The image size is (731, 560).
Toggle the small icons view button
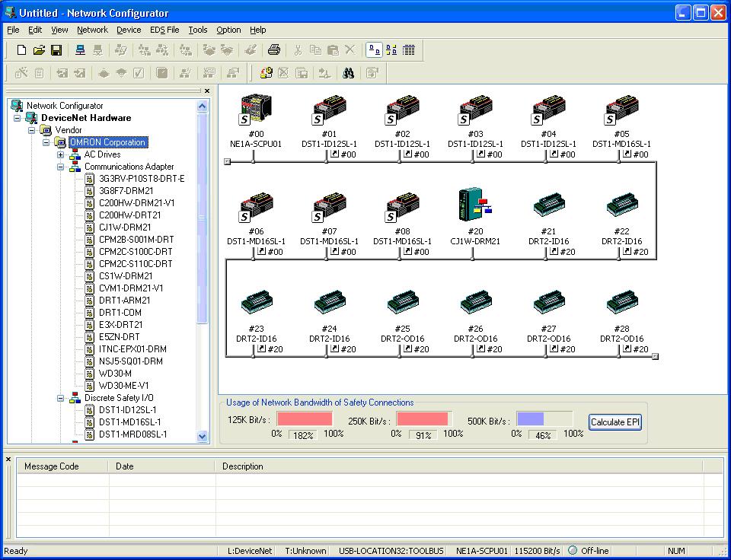tap(391, 50)
